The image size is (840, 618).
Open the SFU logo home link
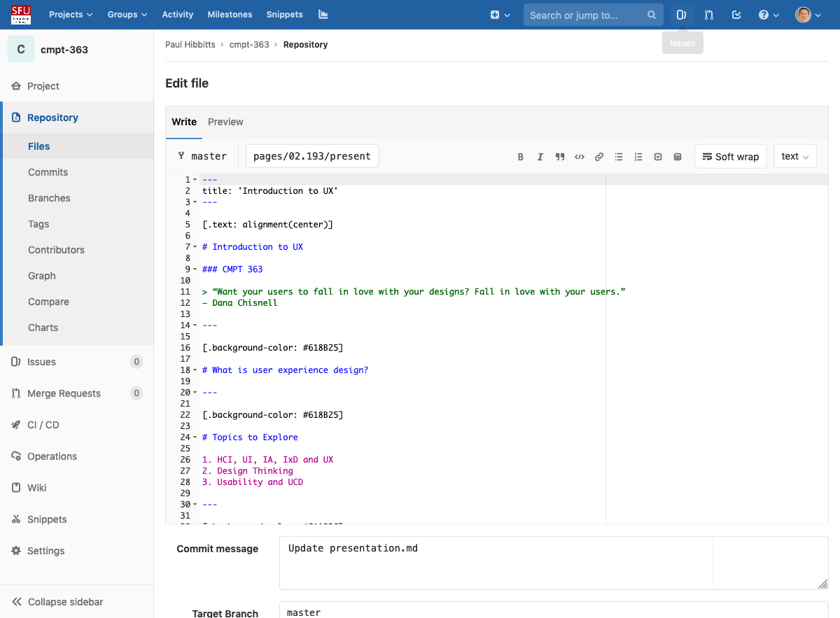click(21, 15)
